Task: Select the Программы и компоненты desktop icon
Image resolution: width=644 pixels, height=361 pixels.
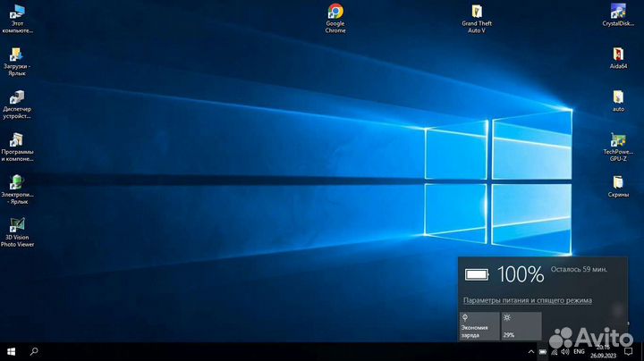Action: pyautogui.click(x=17, y=147)
